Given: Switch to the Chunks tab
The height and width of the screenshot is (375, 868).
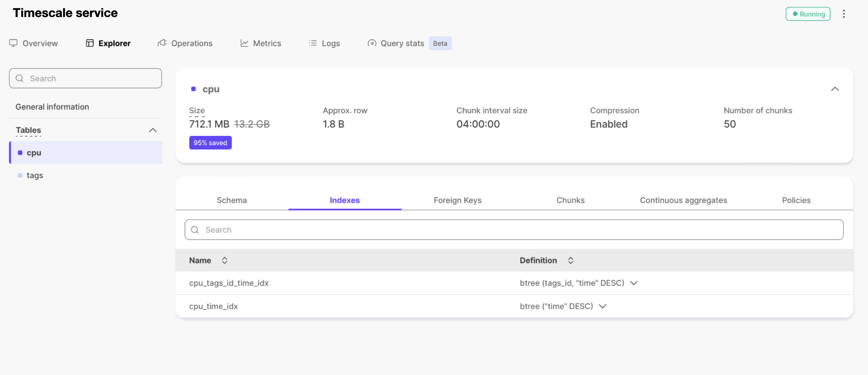Looking at the screenshot, I should point(570,200).
